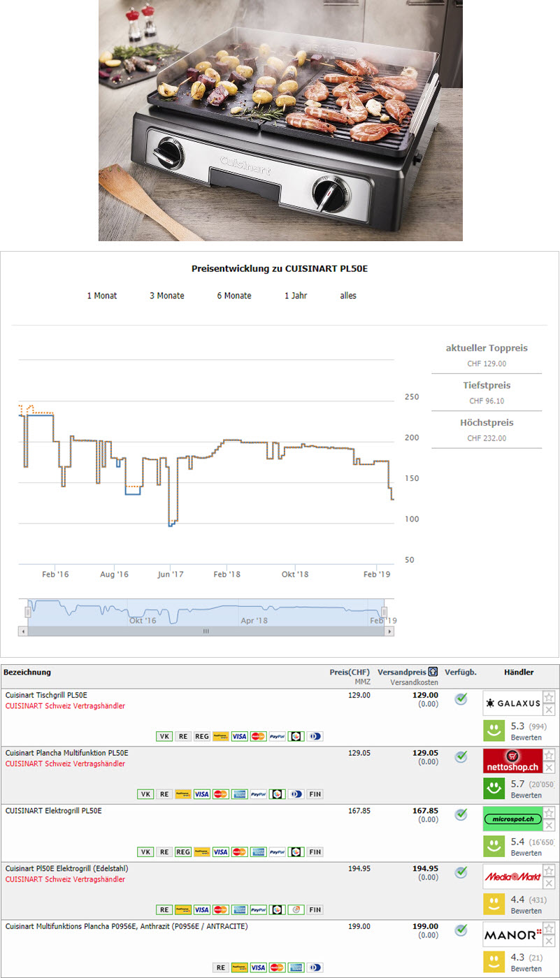Sort offers by Preis(CHF) column
This screenshot has width=560, height=978.
click(350, 673)
